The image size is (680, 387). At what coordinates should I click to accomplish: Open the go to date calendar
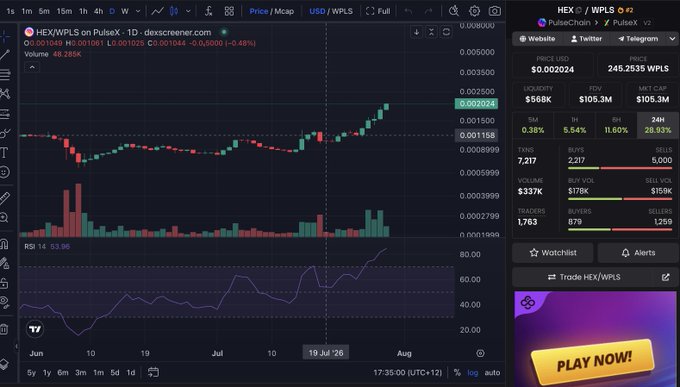coord(153,372)
